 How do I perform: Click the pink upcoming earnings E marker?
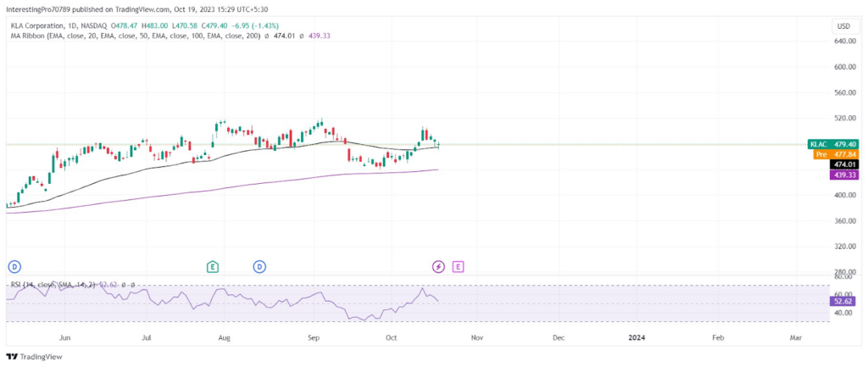click(x=458, y=267)
